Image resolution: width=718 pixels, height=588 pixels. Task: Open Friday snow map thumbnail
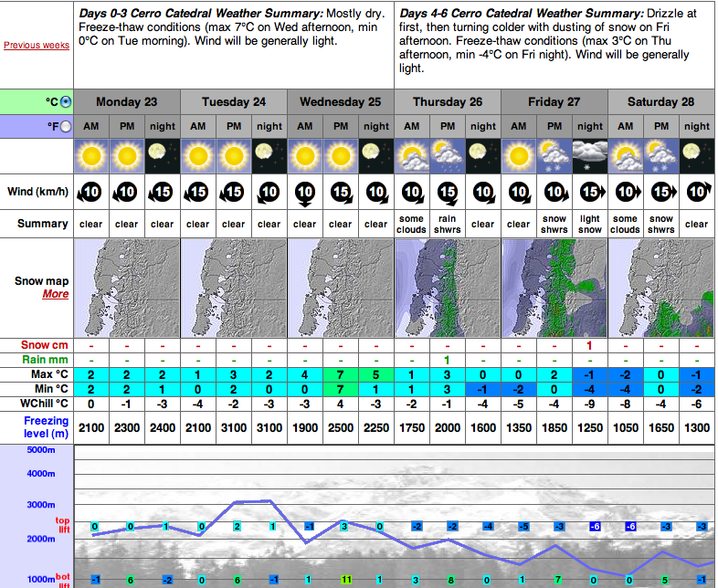(554, 288)
